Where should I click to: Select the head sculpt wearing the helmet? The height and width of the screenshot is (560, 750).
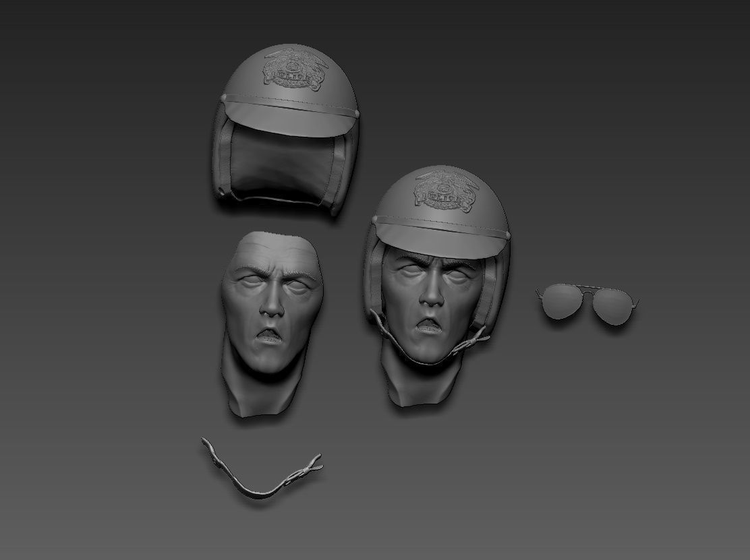(x=436, y=286)
